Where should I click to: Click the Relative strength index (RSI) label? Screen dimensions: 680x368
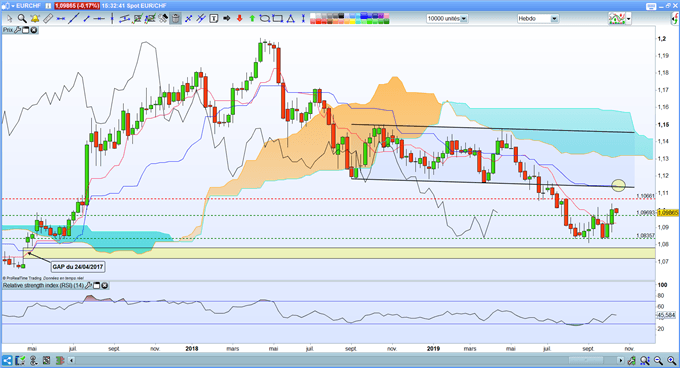click(43, 286)
